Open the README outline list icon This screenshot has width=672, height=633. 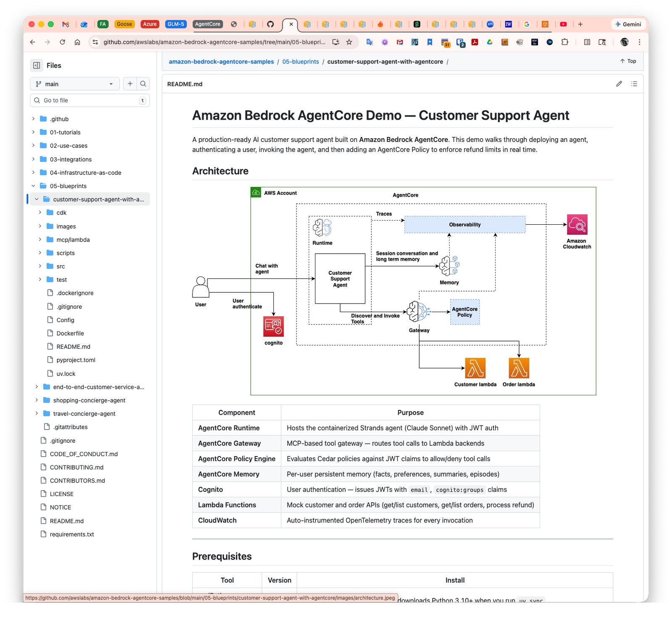(634, 84)
